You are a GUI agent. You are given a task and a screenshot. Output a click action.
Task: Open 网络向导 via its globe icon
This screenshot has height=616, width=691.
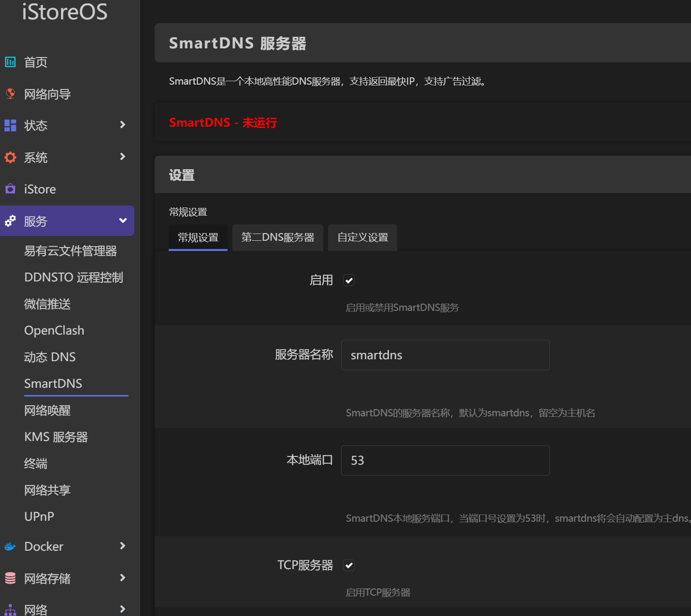point(10,94)
